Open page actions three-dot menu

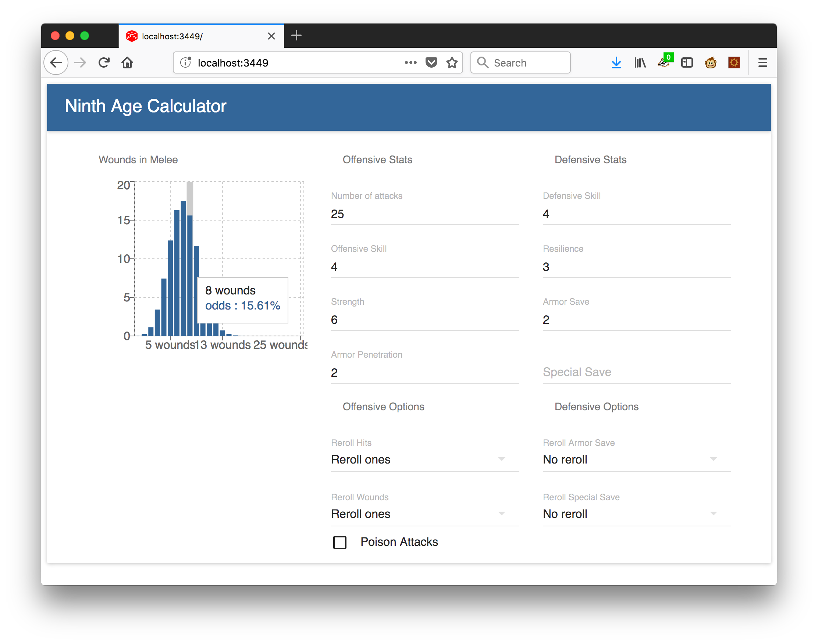point(410,62)
